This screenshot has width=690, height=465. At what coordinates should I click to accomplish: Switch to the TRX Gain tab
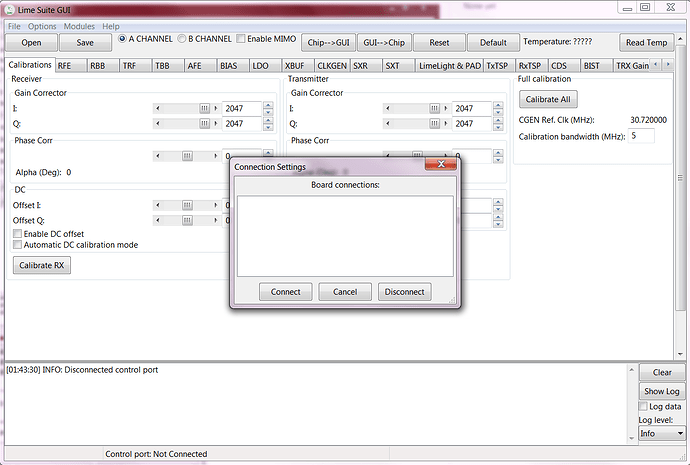click(632, 66)
